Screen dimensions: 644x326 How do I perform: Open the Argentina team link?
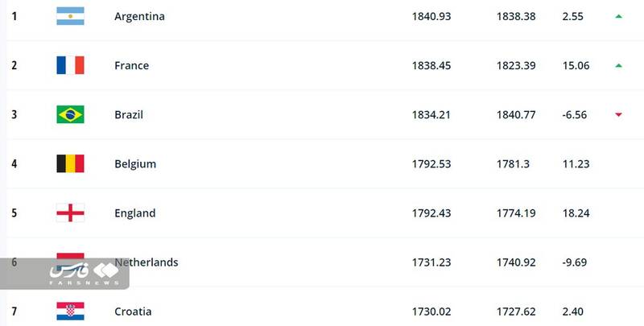tap(139, 16)
